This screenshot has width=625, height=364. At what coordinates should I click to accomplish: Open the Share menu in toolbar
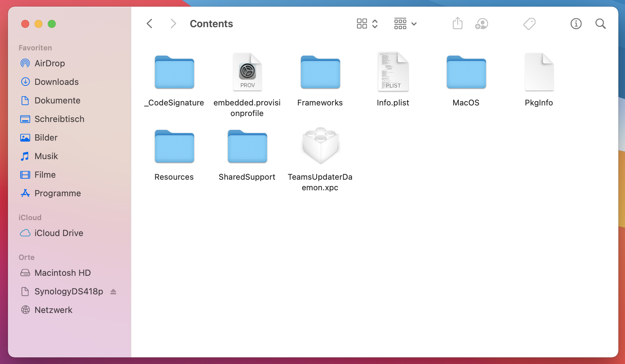(457, 24)
